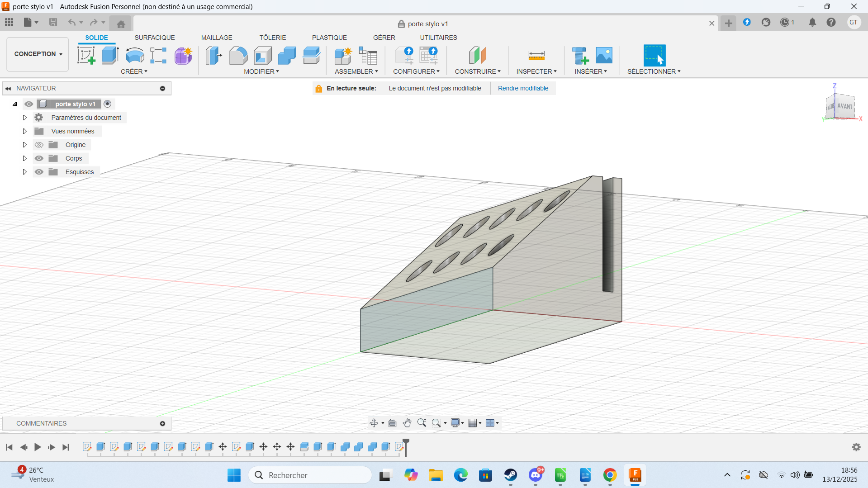Toggle visibility of Esquisses folder

(39, 172)
